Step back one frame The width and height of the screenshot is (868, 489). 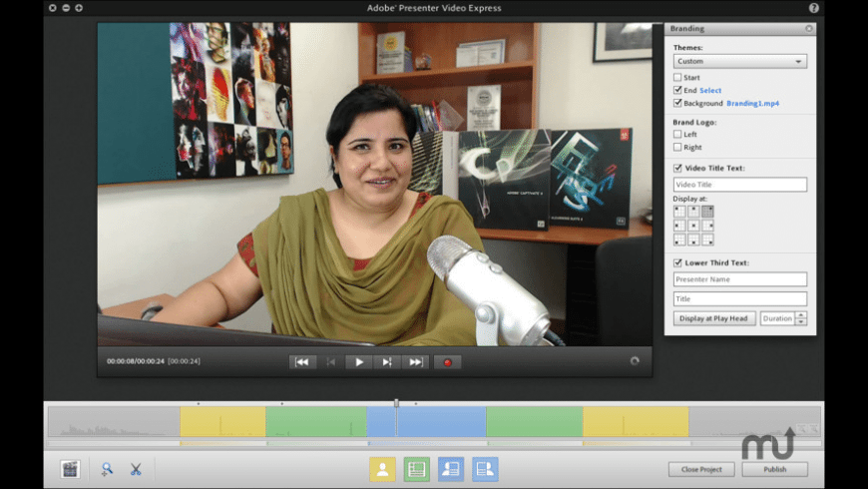click(331, 362)
